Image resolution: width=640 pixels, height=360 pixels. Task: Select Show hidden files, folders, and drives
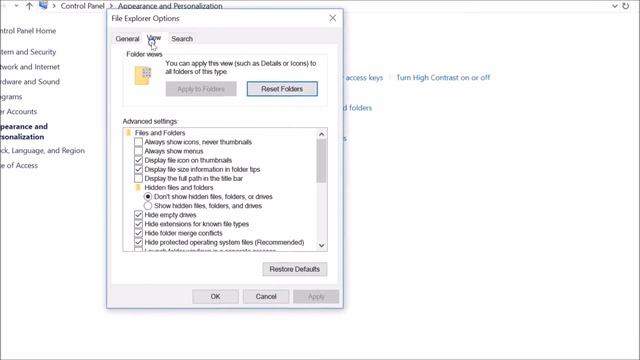148,206
